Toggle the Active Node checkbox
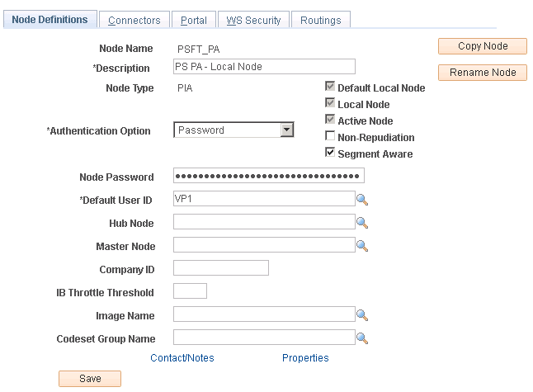 330,120
